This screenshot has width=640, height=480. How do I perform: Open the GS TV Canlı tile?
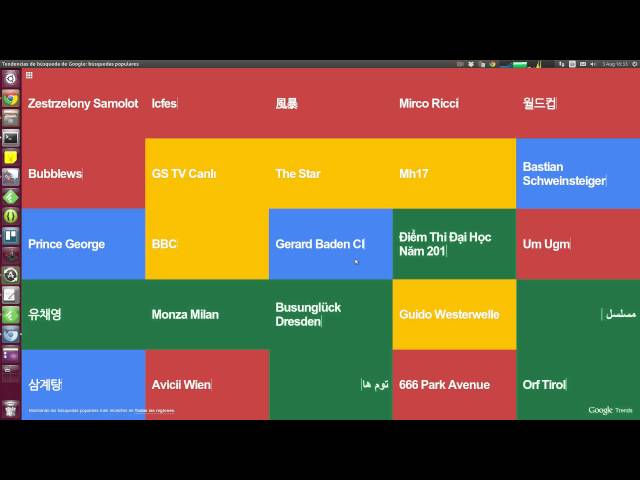207,173
